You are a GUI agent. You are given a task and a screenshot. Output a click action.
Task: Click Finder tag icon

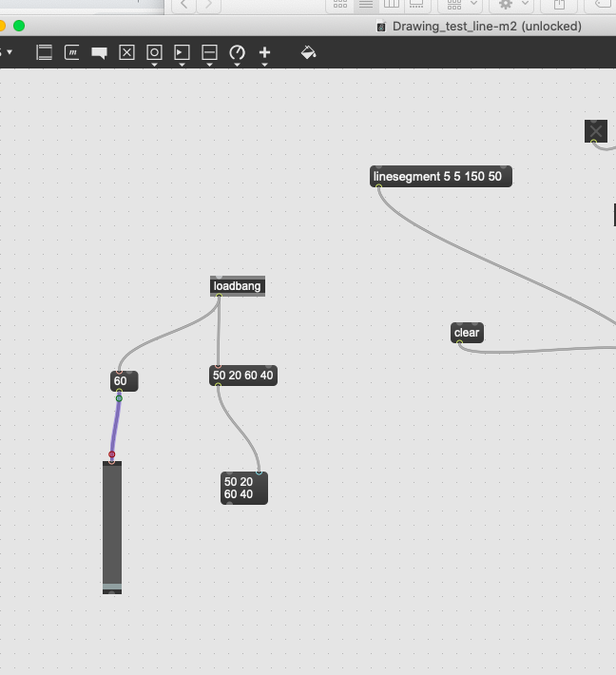click(603, 5)
